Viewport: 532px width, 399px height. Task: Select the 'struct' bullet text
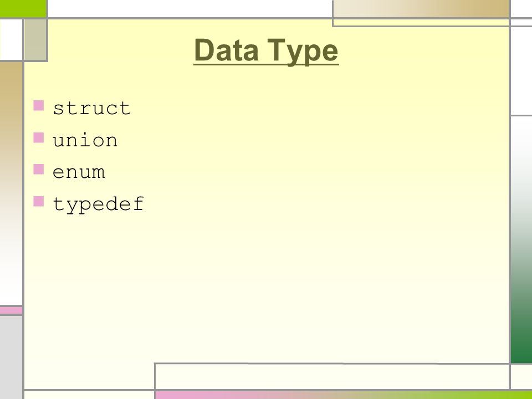91,108
